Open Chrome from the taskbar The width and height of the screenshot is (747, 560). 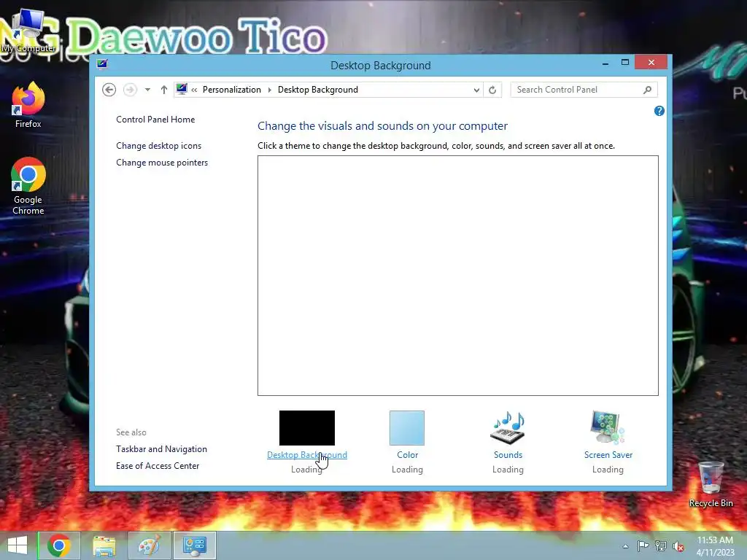click(x=59, y=545)
